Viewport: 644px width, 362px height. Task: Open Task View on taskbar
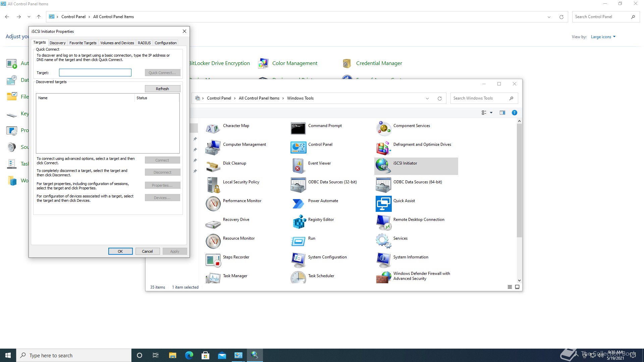(156, 355)
